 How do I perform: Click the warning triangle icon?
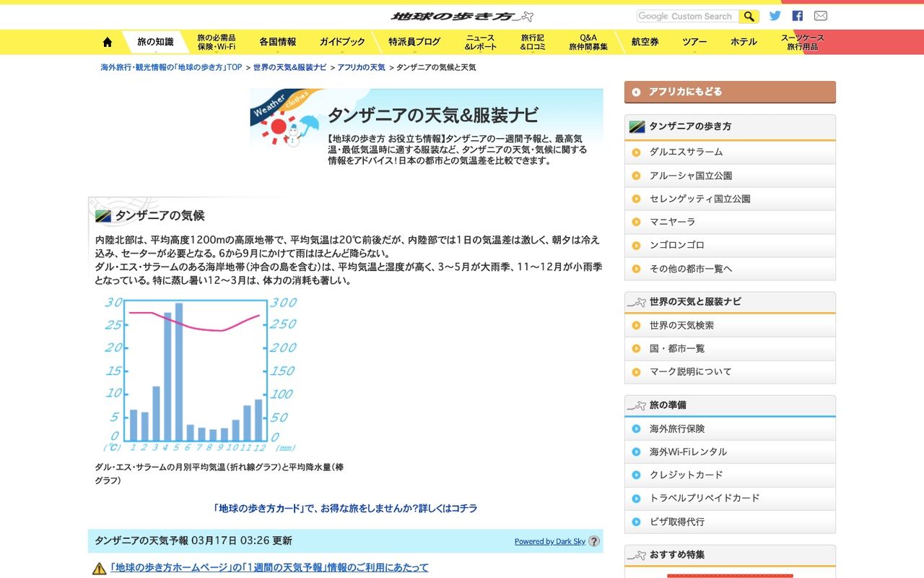pos(100,569)
